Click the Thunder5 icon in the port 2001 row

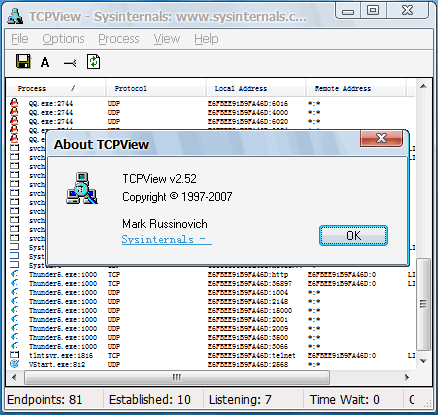coord(15,319)
